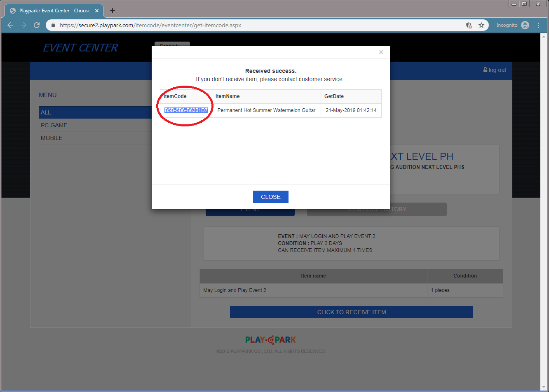Click the highlighted item code text
The image size is (549, 392).
coord(186,110)
